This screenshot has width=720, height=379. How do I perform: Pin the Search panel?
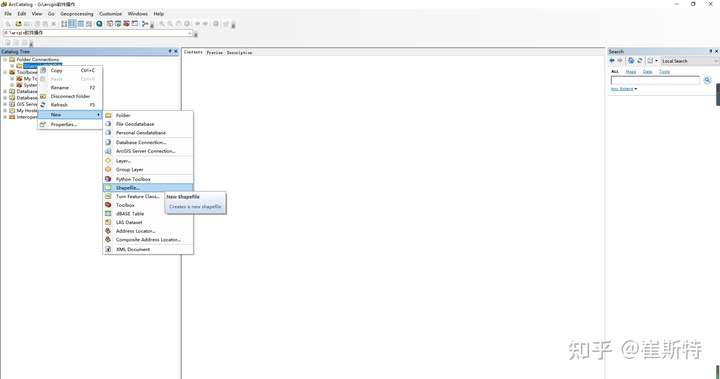pos(710,51)
